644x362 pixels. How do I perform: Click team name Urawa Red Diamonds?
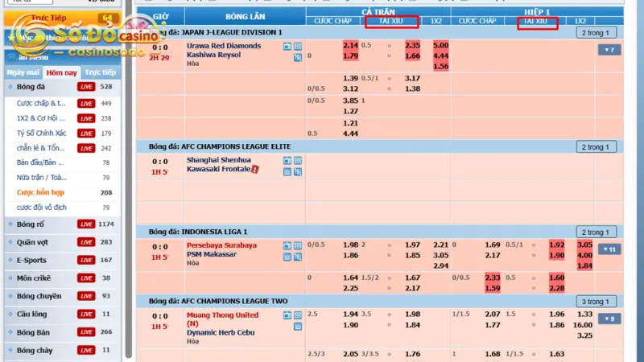pyautogui.click(x=224, y=46)
